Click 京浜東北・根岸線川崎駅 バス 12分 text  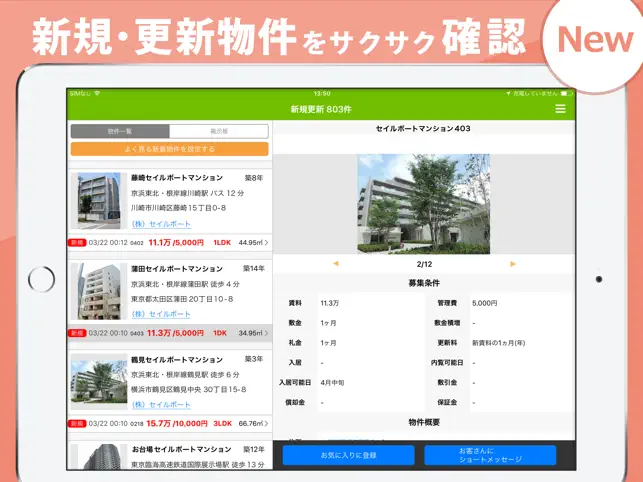point(187,193)
